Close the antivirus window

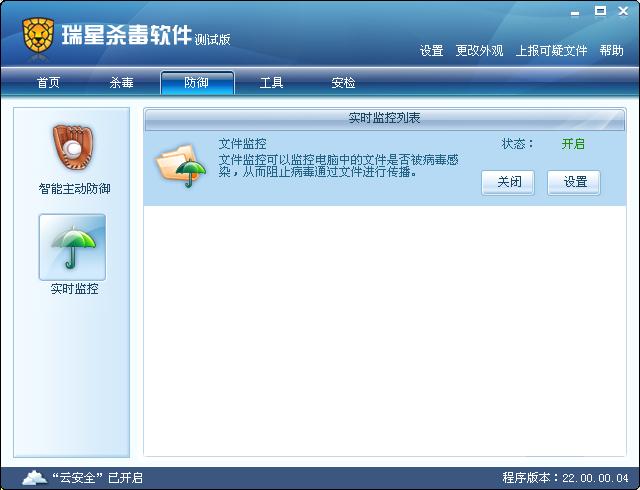tap(623, 11)
